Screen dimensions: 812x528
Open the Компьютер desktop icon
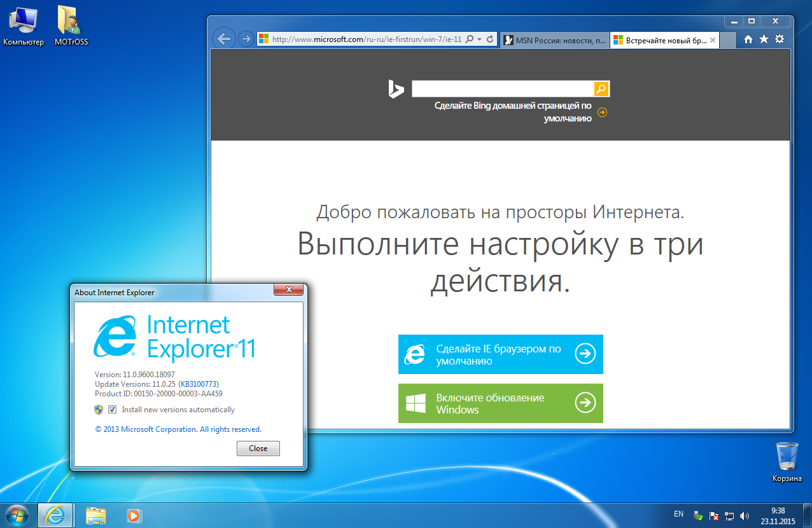pos(24,25)
